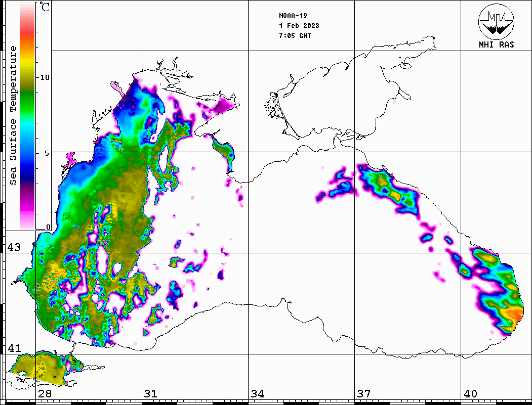Click the latitude label 43

pos(14,247)
